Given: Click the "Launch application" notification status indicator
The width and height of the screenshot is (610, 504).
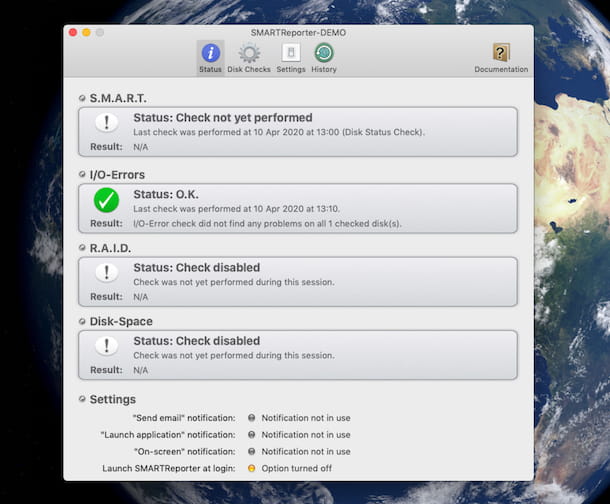Looking at the screenshot, I should [252, 435].
